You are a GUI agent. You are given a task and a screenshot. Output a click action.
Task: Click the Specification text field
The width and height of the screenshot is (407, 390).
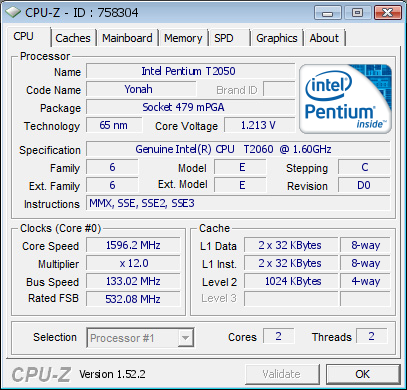(x=238, y=149)
